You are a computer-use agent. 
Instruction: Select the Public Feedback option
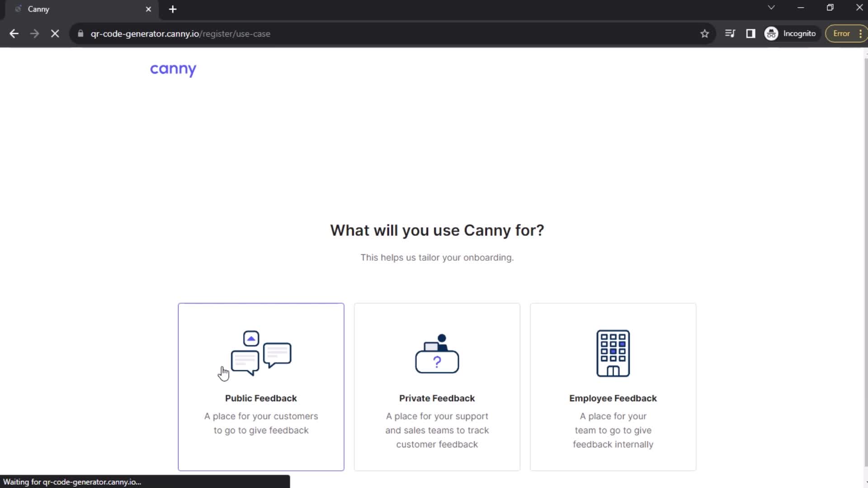pos(261,386)
